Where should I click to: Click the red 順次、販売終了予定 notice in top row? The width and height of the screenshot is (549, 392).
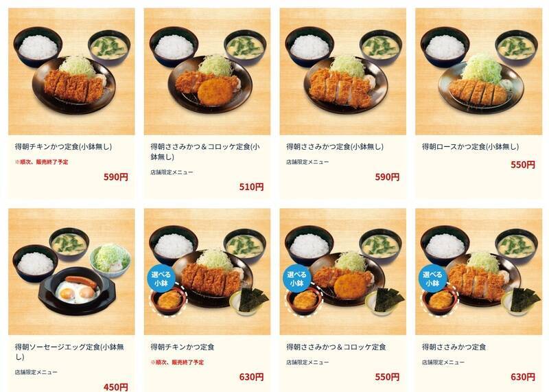(x=42, y=162)
